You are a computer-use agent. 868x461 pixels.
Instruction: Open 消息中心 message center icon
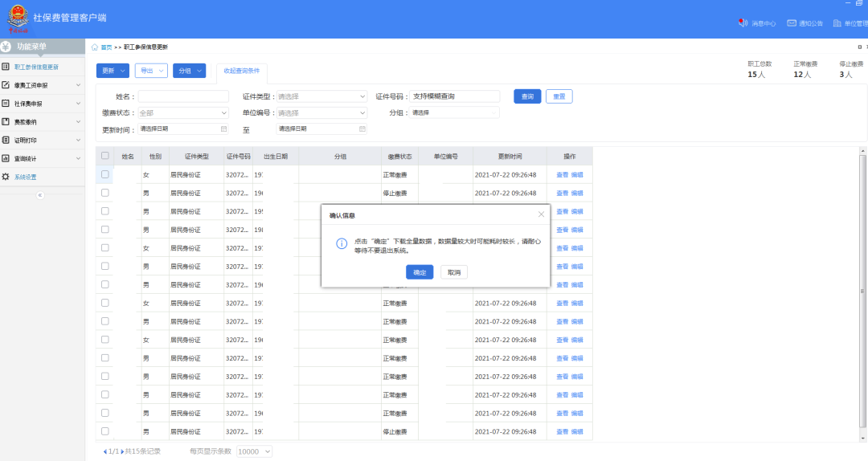point(743,23)
